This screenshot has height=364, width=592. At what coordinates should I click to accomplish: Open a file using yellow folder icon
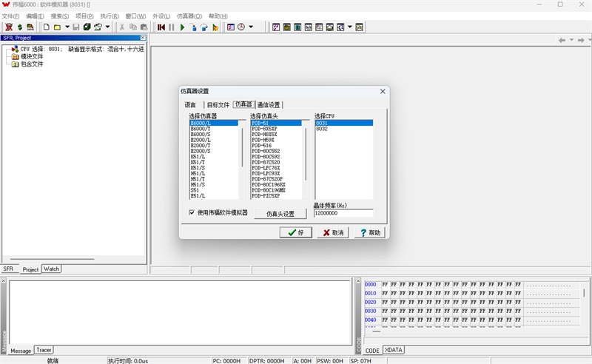(x=57, y=27)
